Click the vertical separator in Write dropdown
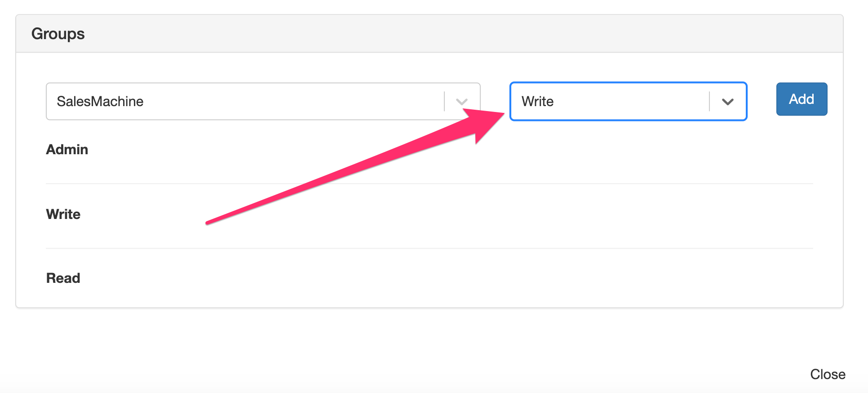Screen dimensions: 868x393 tap(709, 101)
